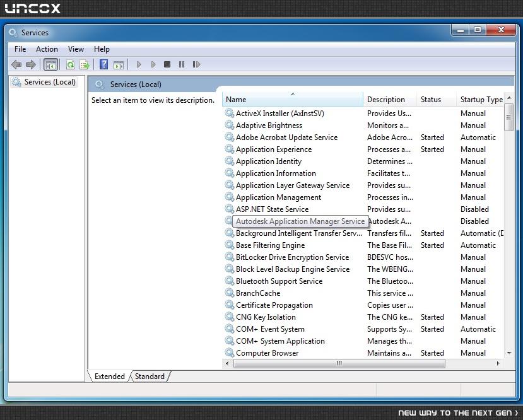Select Application Management service row
523x420 pixels.
click(363, 197)
